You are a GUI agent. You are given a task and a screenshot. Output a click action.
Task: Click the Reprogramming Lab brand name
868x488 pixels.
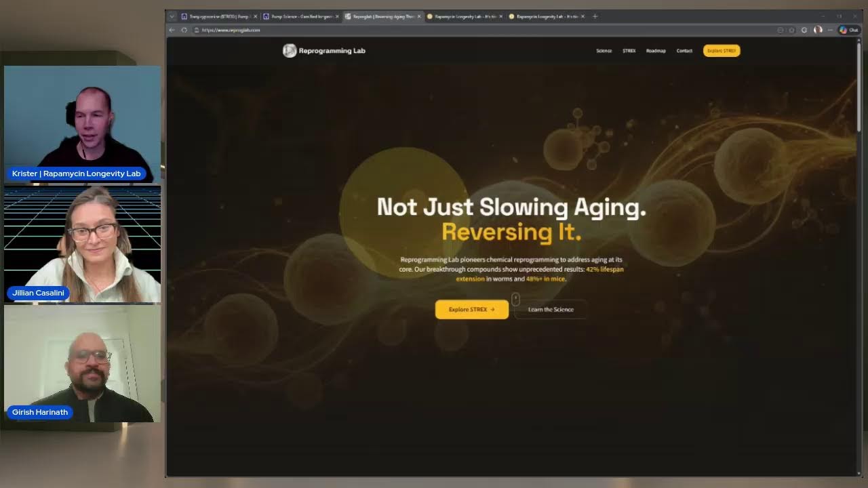pos(332,50)
